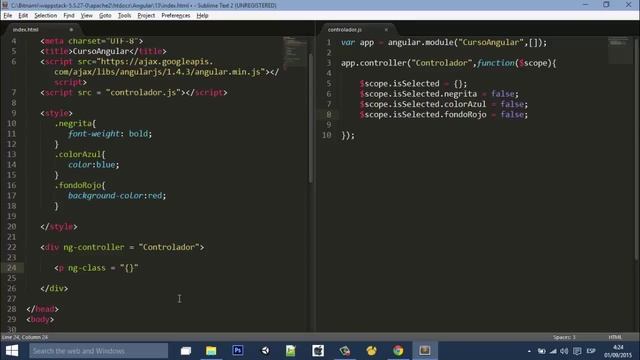The image size is (640, 360).
Task: Open the View menu
Action: tap(87, 16)
